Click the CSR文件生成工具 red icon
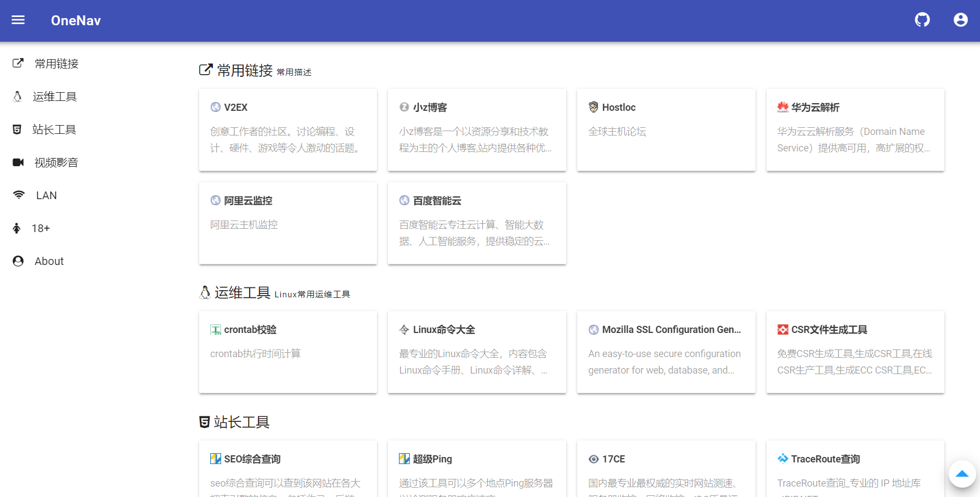The image size is (980, 497). [x=782, y=330]
